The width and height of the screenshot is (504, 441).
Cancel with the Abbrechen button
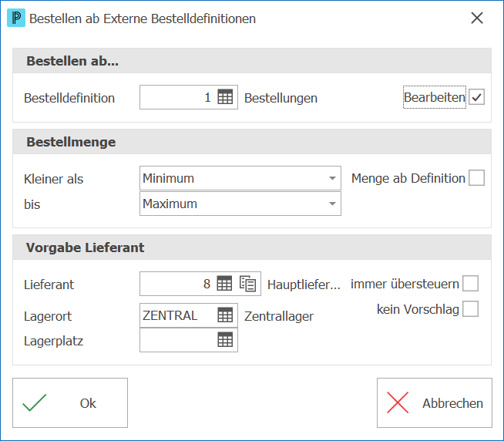tap(435, 402)
